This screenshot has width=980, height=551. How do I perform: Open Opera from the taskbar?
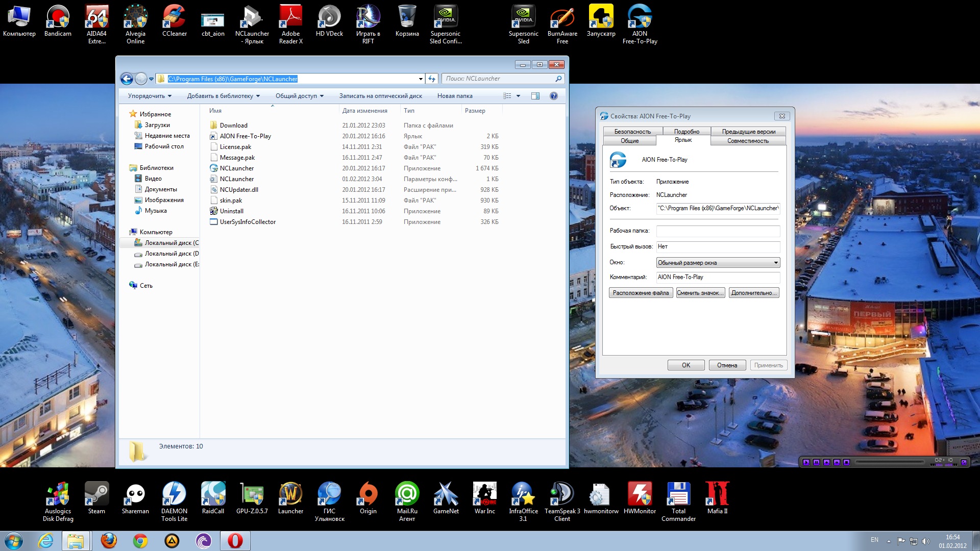pyautogui.click(x=235, y=540)
